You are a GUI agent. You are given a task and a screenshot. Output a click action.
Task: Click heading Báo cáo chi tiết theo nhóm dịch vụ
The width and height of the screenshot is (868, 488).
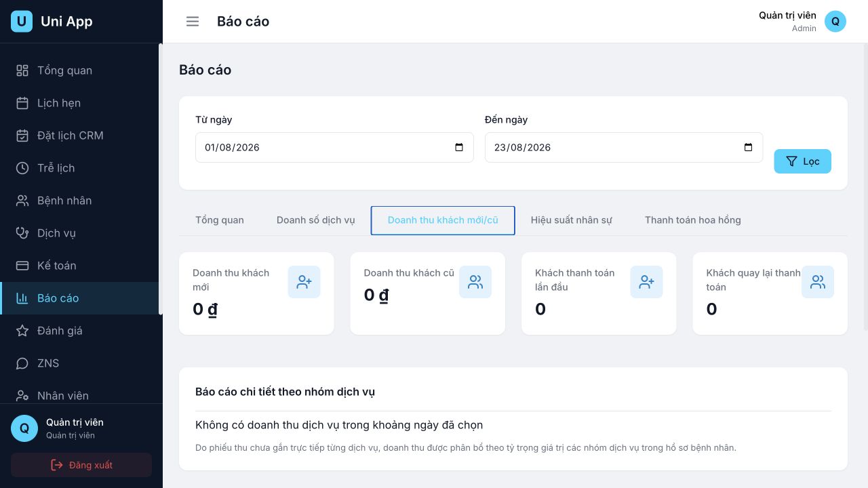tap(285, 392)
